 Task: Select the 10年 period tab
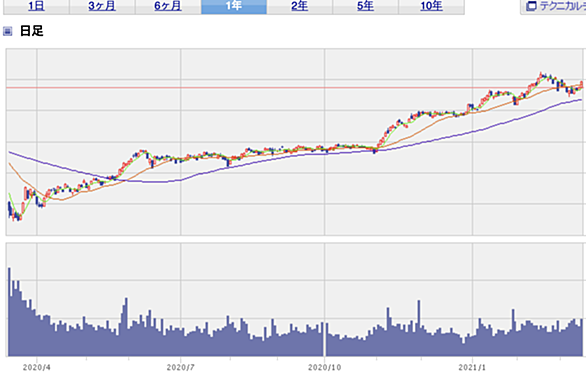click(431, 6)
